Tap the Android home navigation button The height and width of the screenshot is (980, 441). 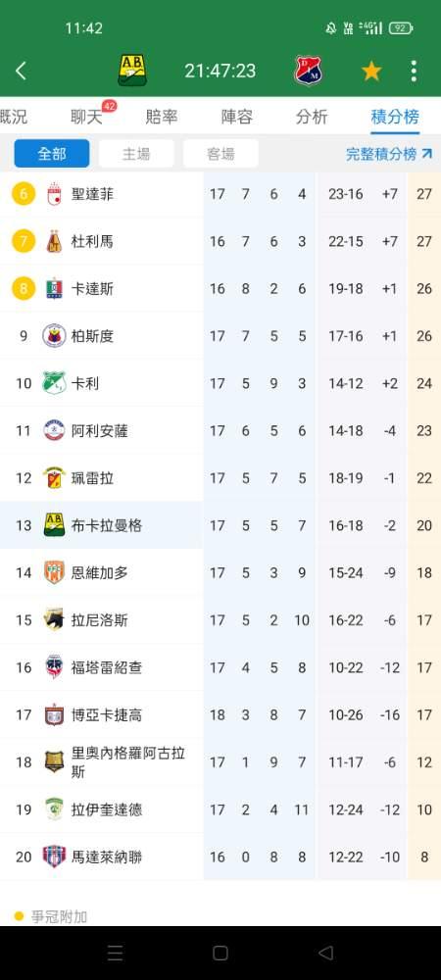click(x=220, y=953)
